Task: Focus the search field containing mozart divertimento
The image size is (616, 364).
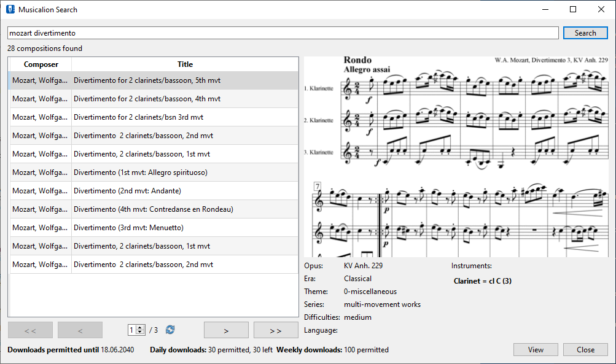Action: 283,33
